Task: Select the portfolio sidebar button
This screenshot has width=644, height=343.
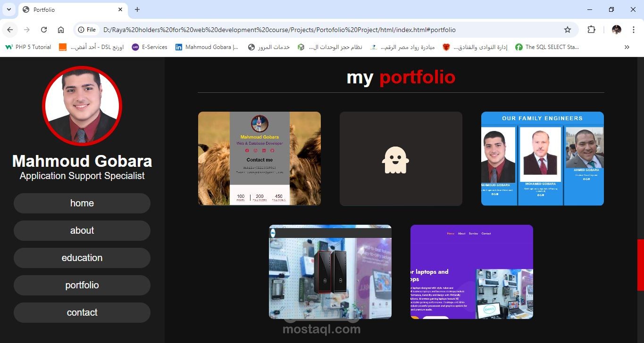Action: click(x=82, y=285)
